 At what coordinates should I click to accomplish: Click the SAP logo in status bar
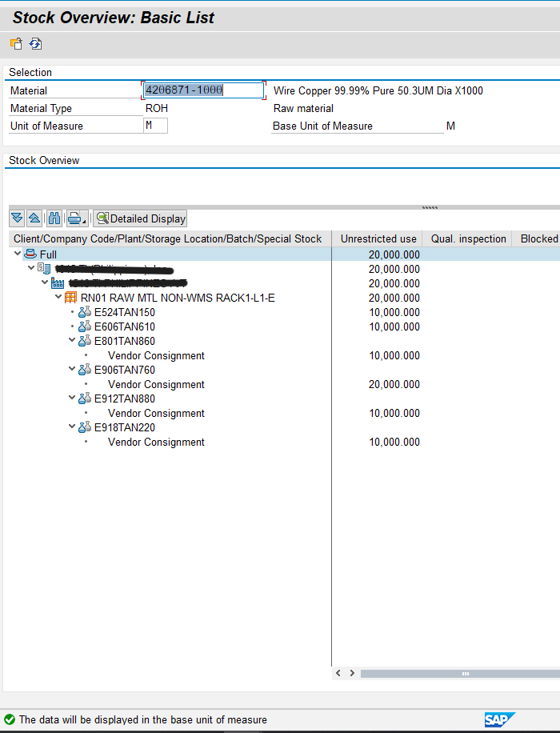pyautogui.click(x=499, y=720)
